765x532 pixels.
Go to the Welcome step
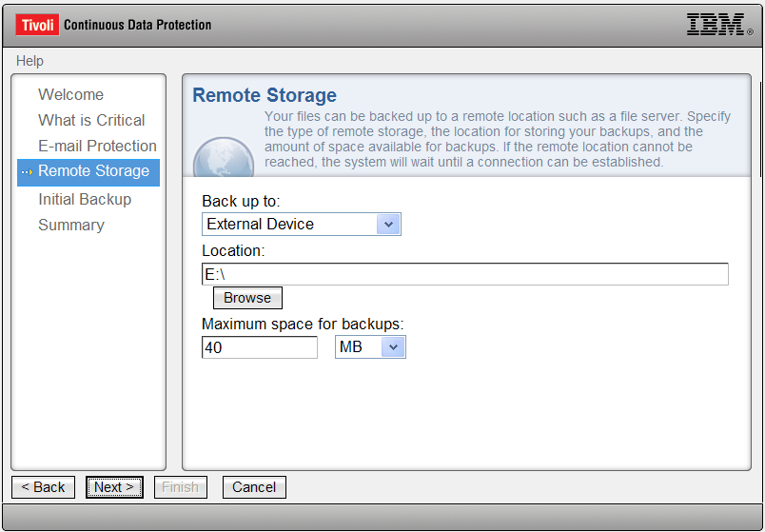[70, 94]
